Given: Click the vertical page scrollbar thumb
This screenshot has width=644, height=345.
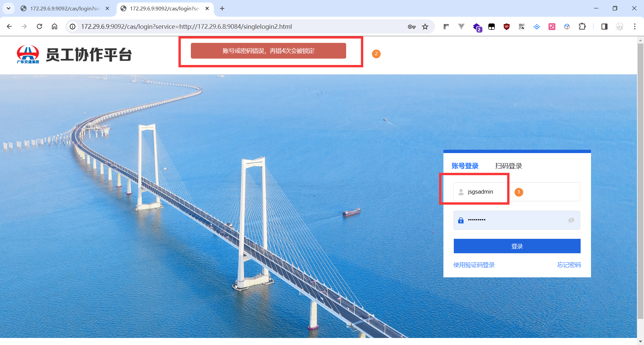Looking at the screenshot, I should click(x=640, y=181).
